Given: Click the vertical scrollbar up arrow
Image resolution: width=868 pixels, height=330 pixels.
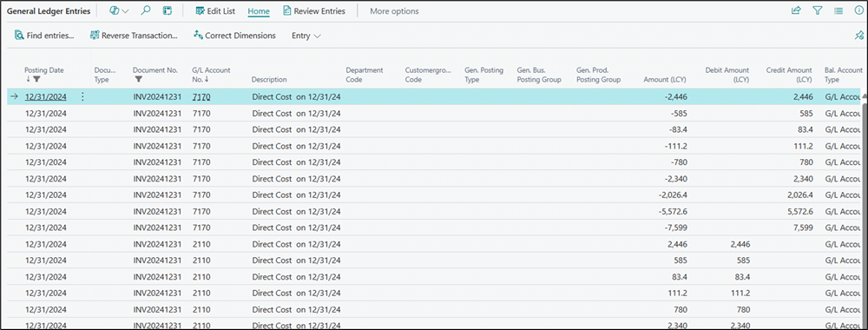Looking at the screenshot, I should (x=865, y=96).
